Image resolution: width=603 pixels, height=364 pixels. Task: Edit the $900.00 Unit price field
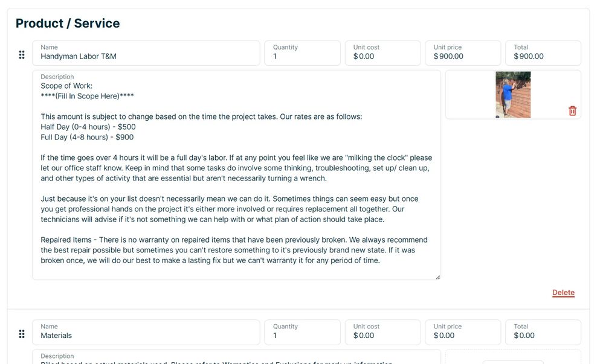tap(463, 56)
